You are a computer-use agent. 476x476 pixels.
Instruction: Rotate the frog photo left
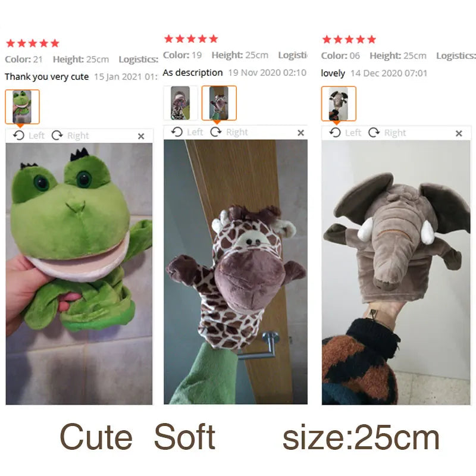click(x=29, y=136)
